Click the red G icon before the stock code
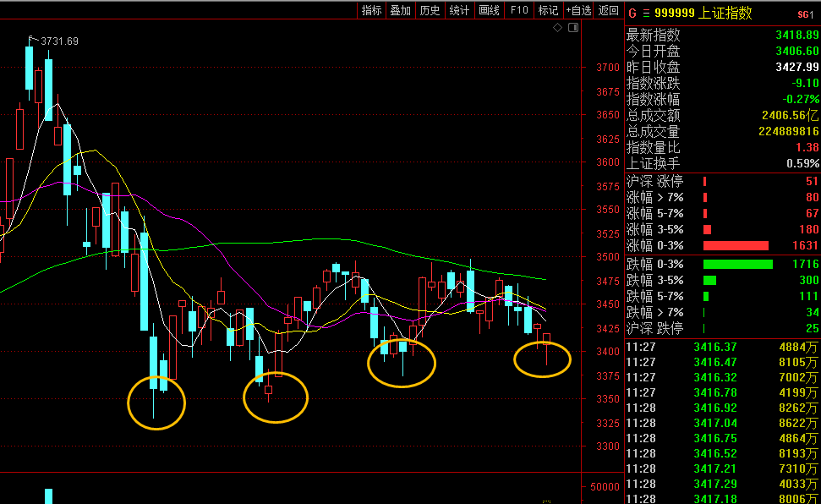 [x=632, y=13]
